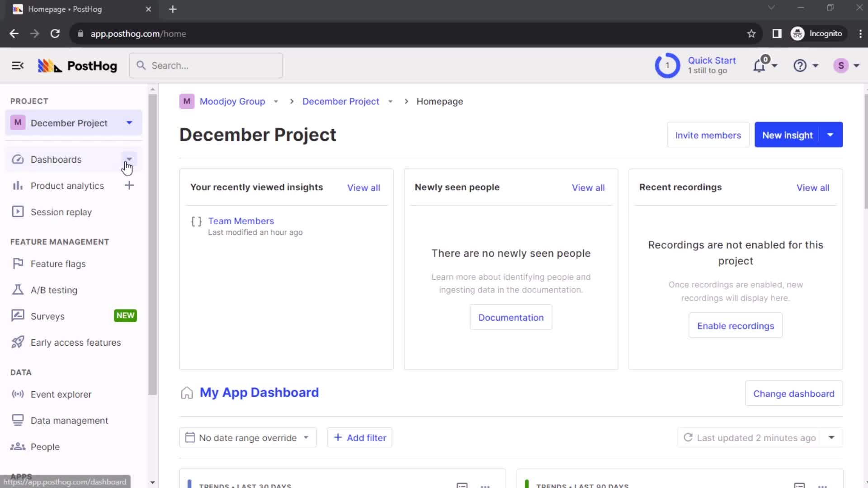Open Event explorer icon
Image resolution: width=868 pixels, height=488 pixels.
click(17, 394)
